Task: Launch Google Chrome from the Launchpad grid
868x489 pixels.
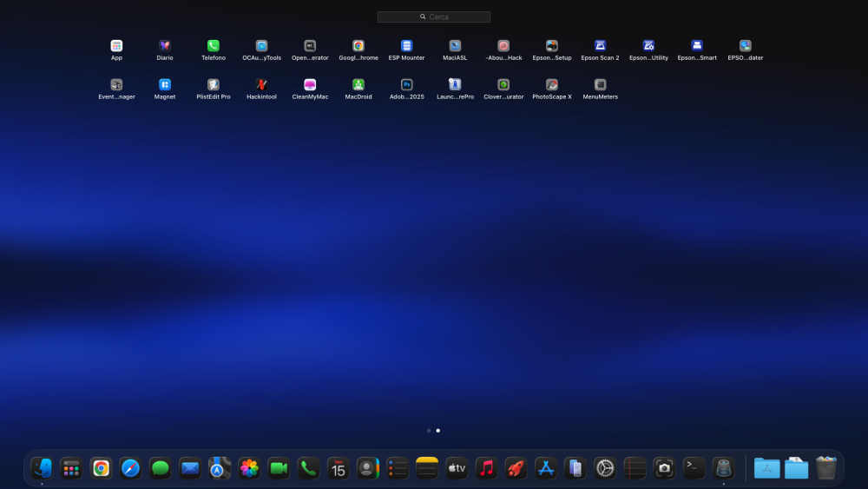Action: (x=358, y=46)
